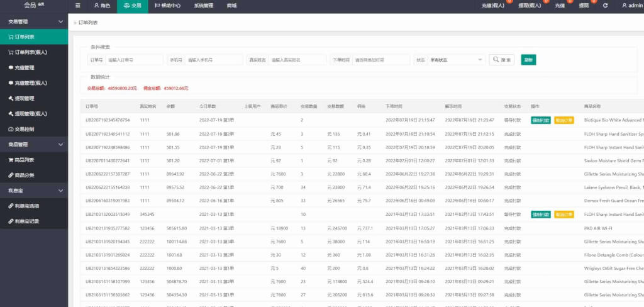Click the 搜索 search button
This screenshot has width=644, height=307.
(x=501, y=60)
